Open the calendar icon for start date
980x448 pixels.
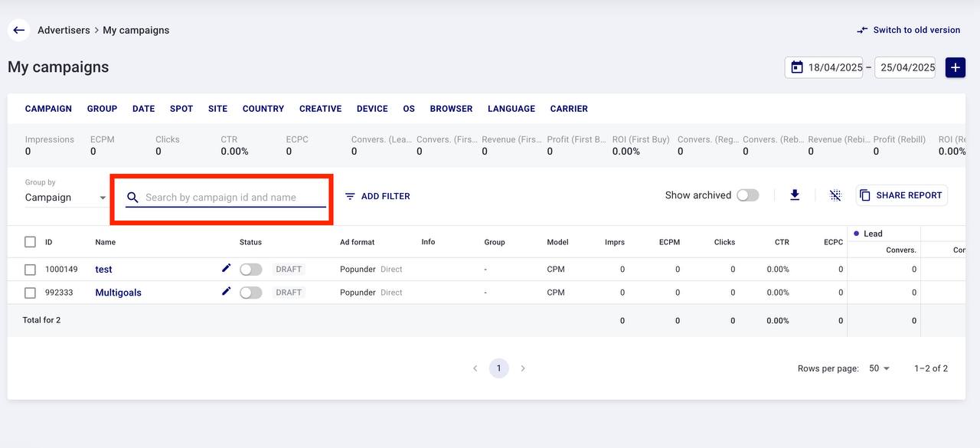click(x=797, y=67)
